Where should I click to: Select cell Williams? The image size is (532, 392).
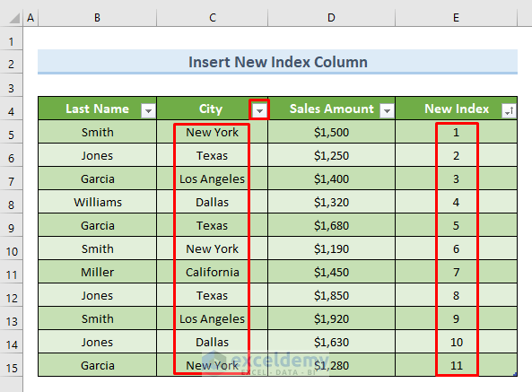click(98, 202)
